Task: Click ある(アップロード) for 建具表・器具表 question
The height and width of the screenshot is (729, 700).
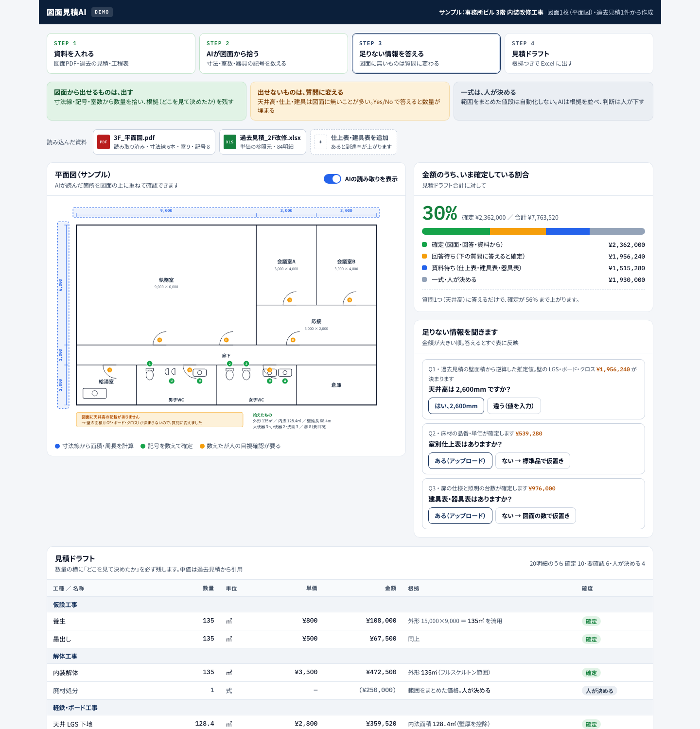Action: (x=460, y=516)
